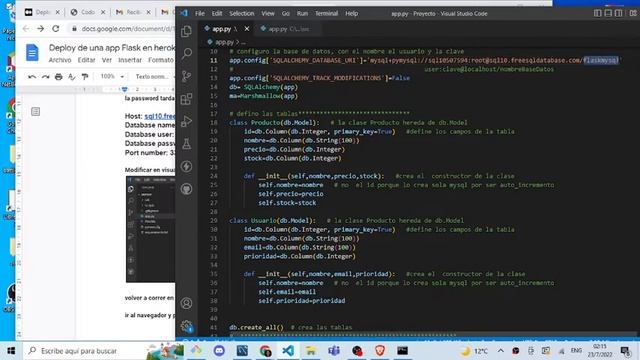Go back in Chrome browser
Viewport: 640px width, 360px height.
[x=26, y=29]
